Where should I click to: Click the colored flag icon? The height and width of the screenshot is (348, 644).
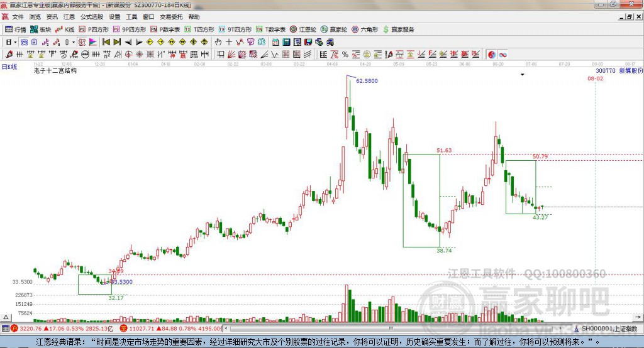click(93, 42)
